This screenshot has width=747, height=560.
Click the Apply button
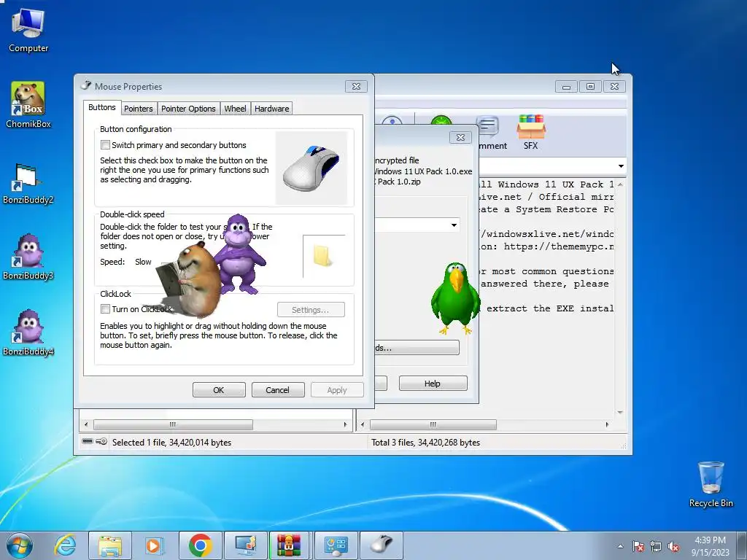pos(337,390)
